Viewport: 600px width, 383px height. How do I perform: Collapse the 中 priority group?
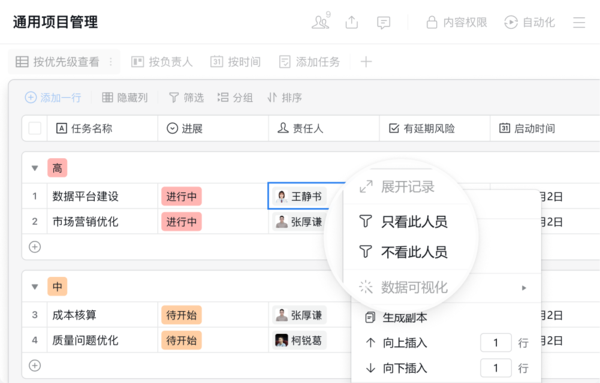coord(35,287)
